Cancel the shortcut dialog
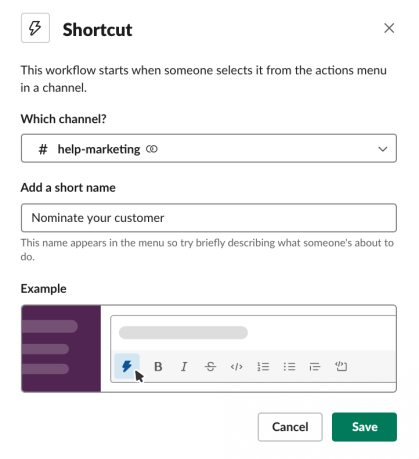Viewport: 419px width, 459px height. coord(290,427)
